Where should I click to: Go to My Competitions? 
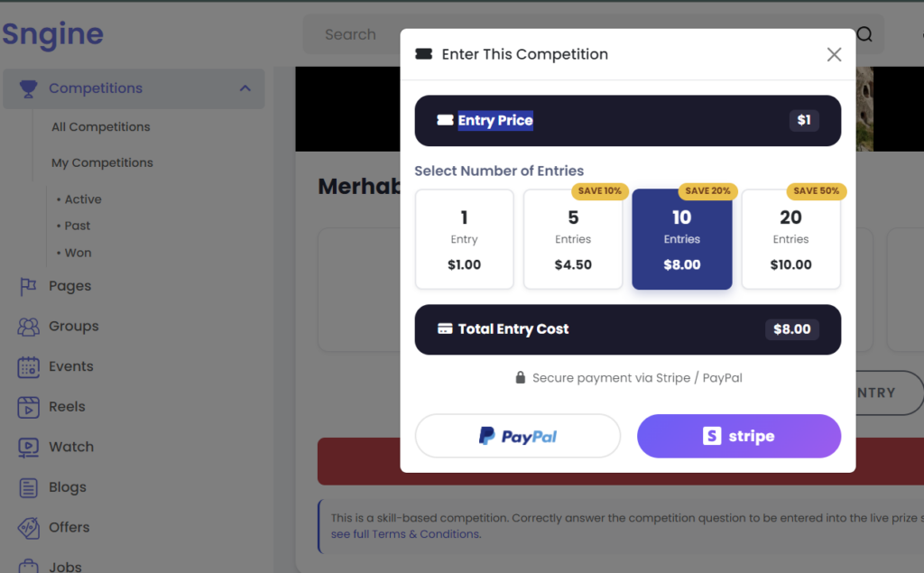coord(102,163)
